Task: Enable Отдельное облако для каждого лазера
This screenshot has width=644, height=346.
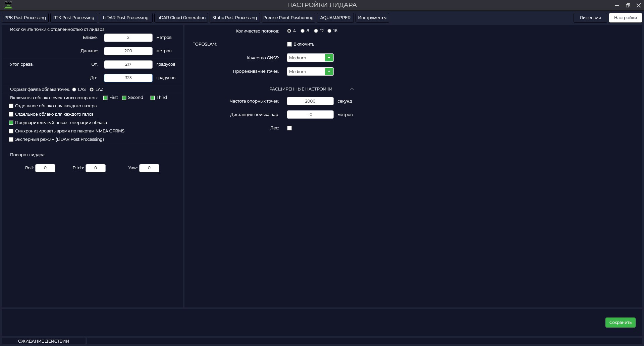Action: (11, 106)
